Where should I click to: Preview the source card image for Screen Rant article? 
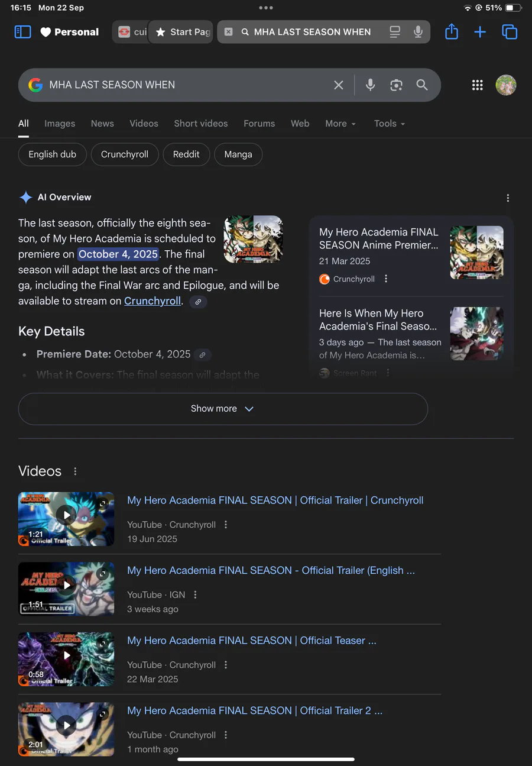point(476,334)
